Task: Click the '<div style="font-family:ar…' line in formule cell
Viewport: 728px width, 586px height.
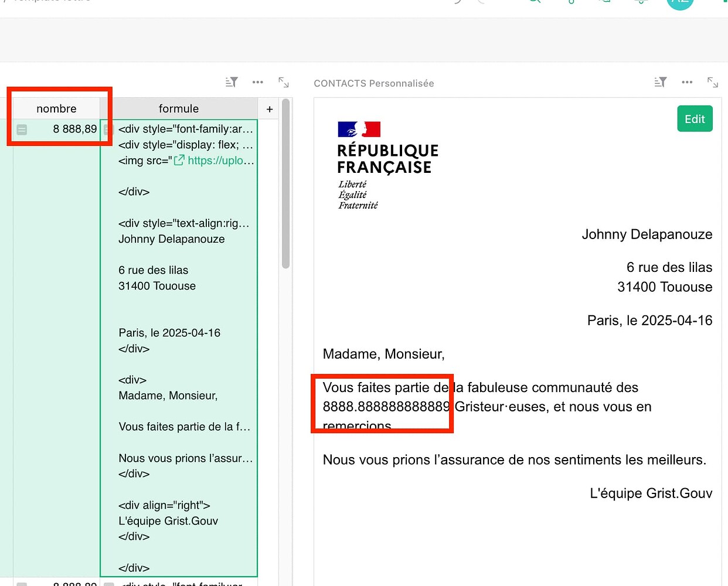Action: click(x=185, y=129)
